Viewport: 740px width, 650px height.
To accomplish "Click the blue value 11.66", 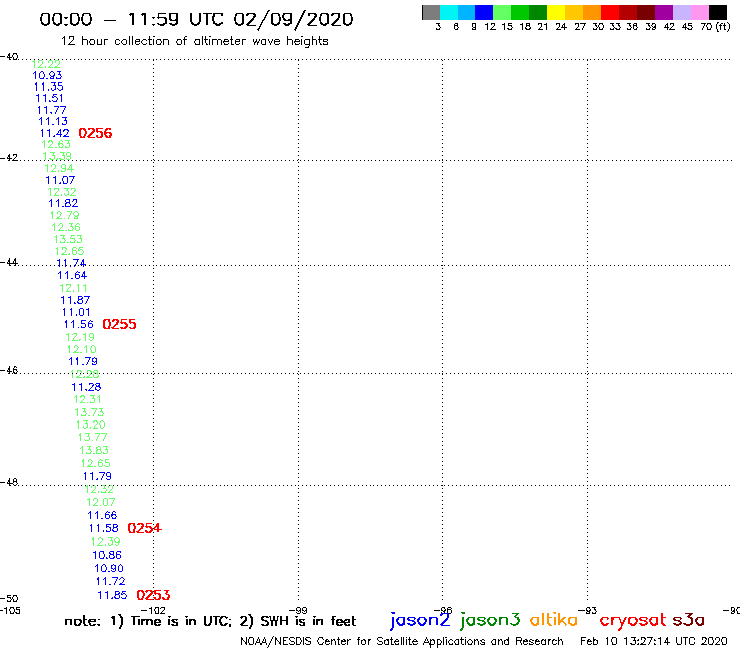I will tap(102, 515).
